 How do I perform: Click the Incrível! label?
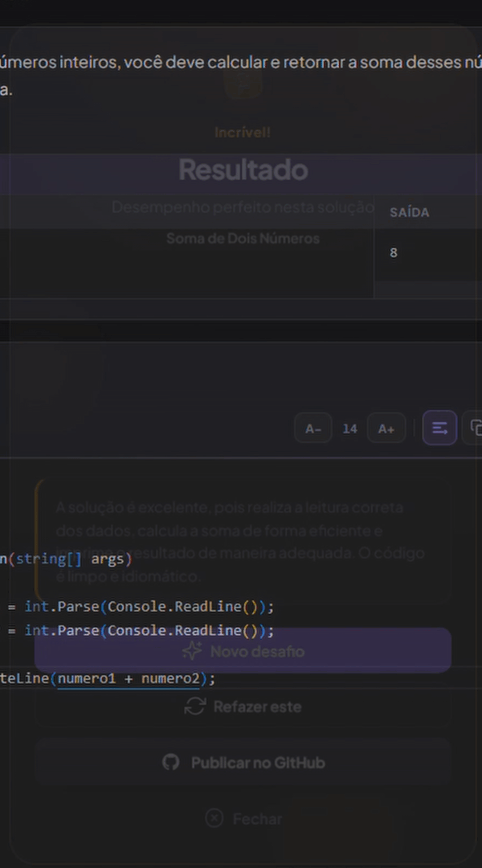[243, 133]
